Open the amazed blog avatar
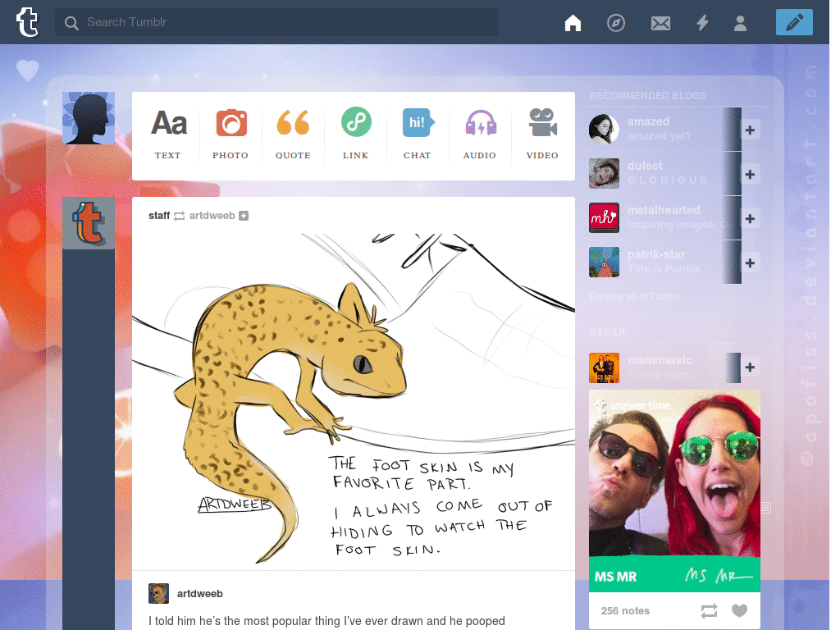The height and width of the screenshot is (630, 840). [x=604, y=129]
